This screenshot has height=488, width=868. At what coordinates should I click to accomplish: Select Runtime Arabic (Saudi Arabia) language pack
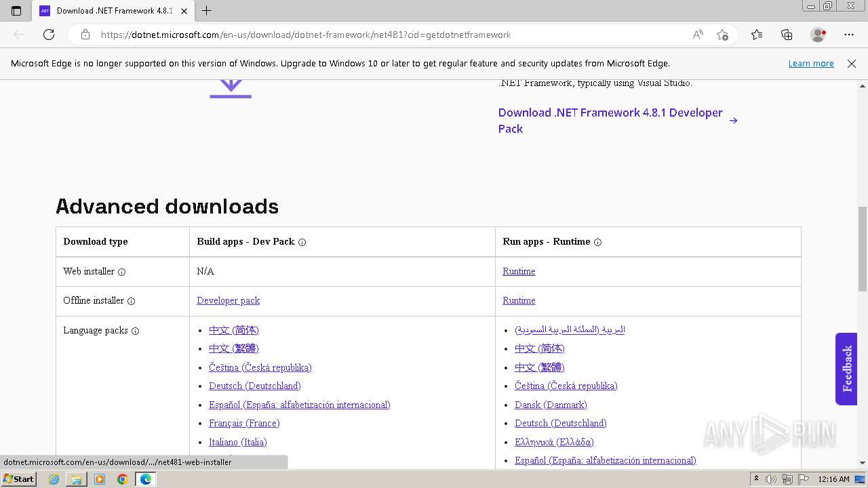tap(570, 329)
